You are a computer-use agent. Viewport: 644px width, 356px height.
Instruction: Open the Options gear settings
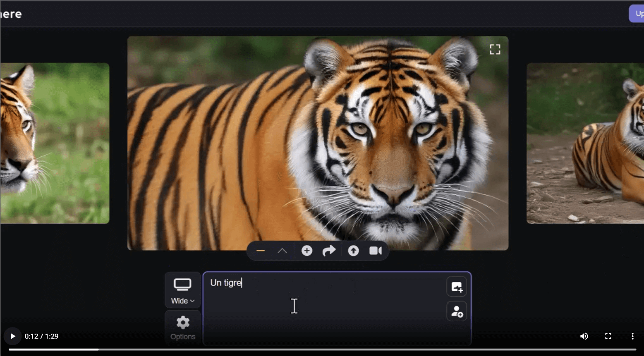[183, 328]
